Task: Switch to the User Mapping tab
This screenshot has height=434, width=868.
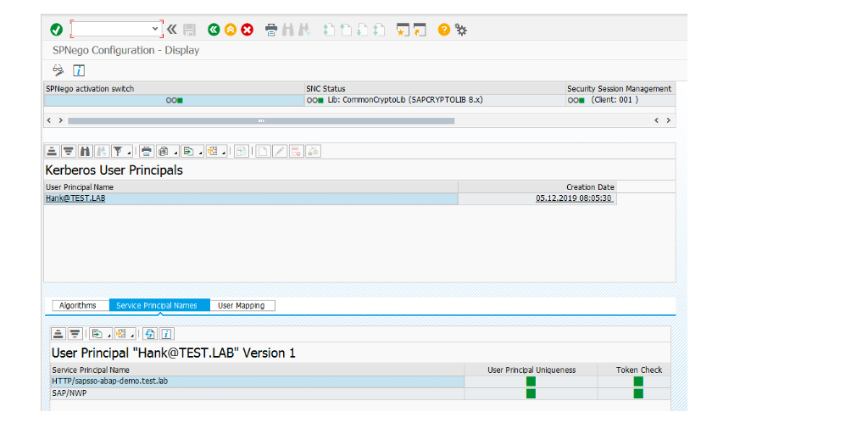Action: coord(242,305)
